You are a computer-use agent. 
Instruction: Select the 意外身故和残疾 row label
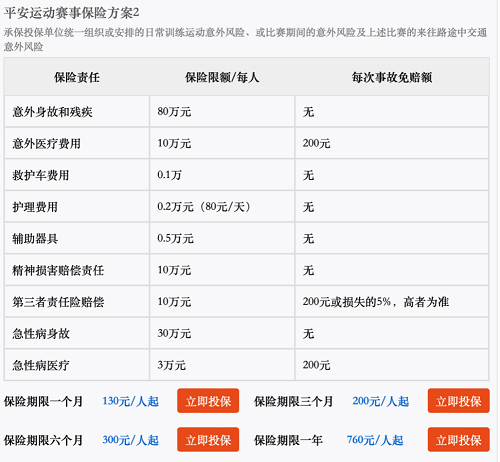click(x=52, y=112)
